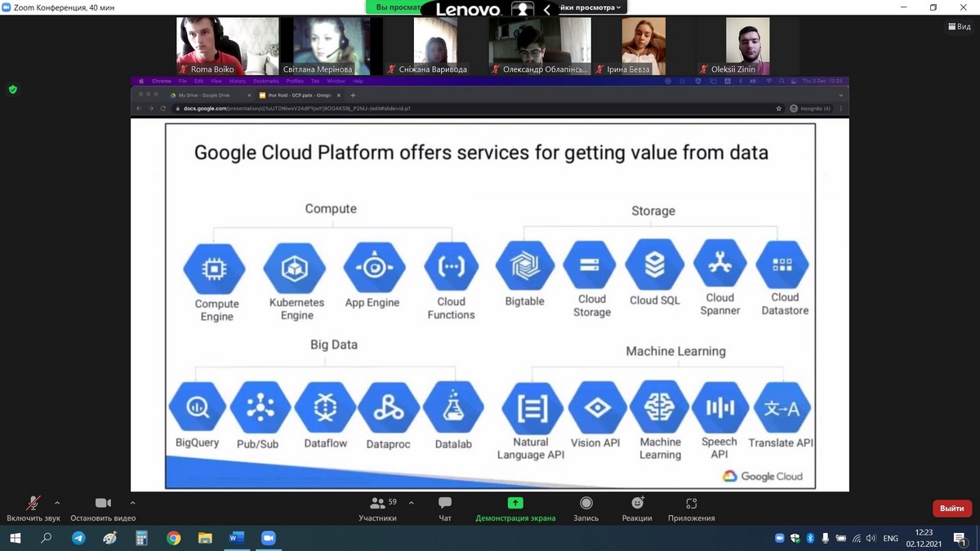Image resolution: width=980 pixels, height=551 pixels.
Task: Unmute the microphone (Включить звук)
Action: (33, 508)
